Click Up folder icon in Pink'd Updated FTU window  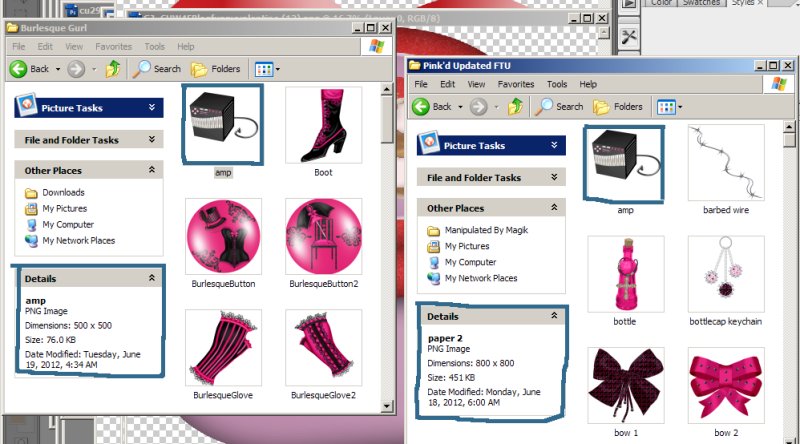coord(515,107)
